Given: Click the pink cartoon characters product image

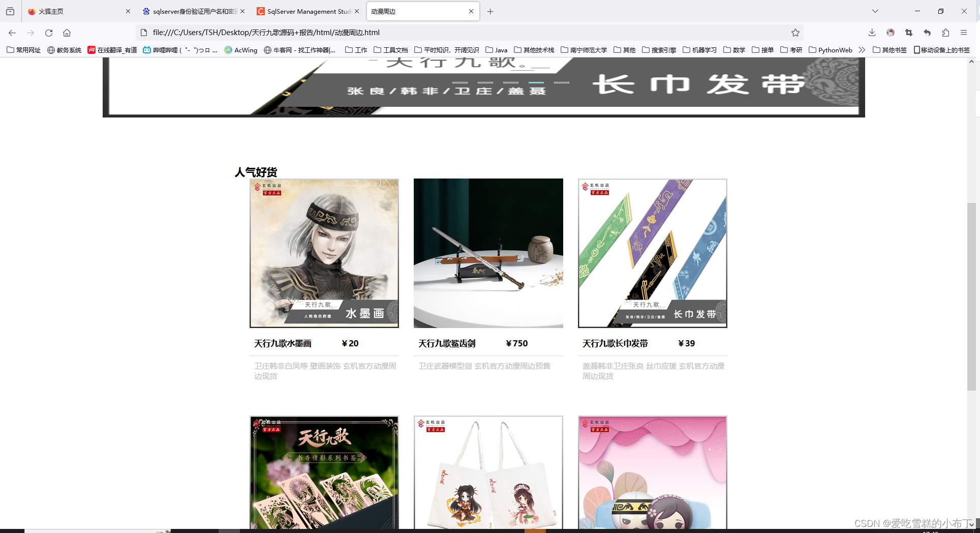Looking at the screenshot, I should pos(653,472).
